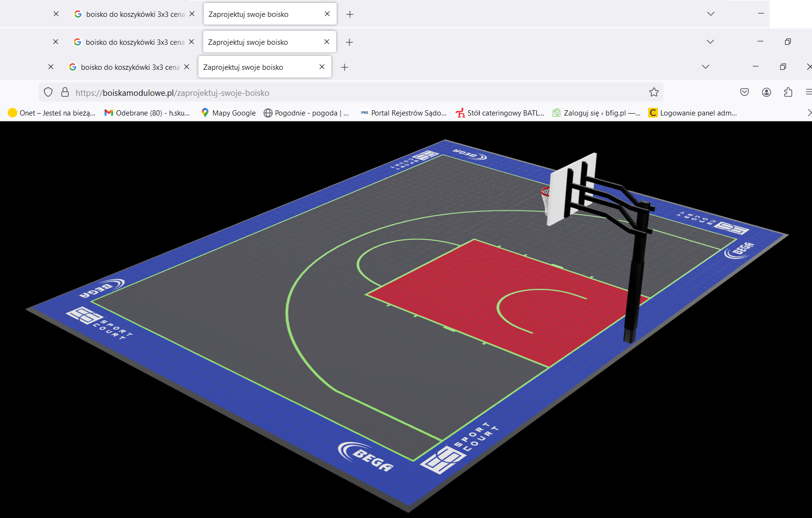Open the Odebrane (80) Gmail bookmark
The width and height of the screenshot is (812, 518).
147,113
